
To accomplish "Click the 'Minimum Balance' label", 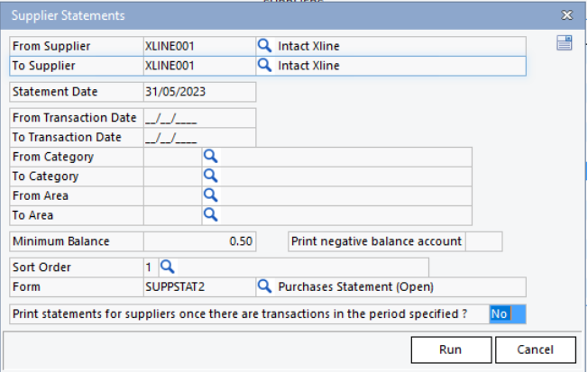I will coord(60,241).
